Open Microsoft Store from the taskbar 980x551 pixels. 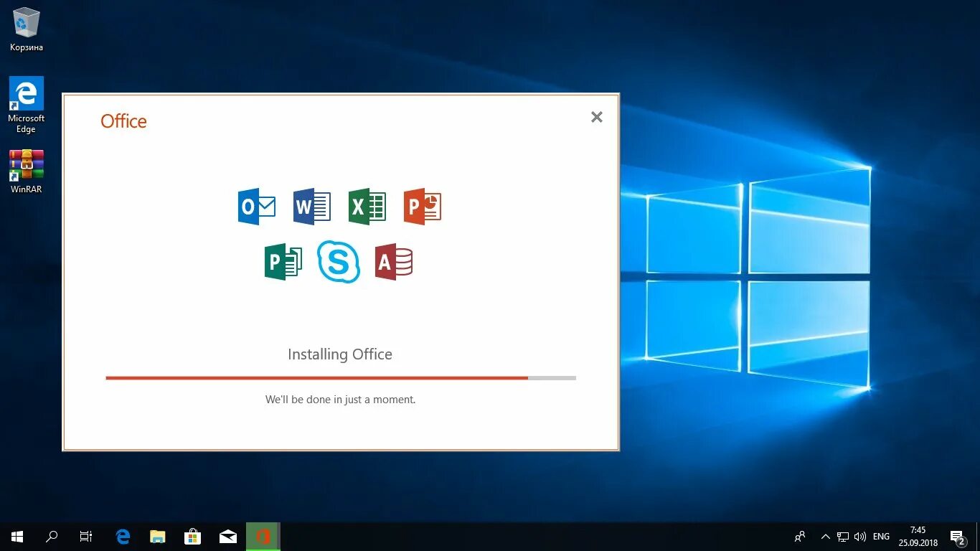192,537
